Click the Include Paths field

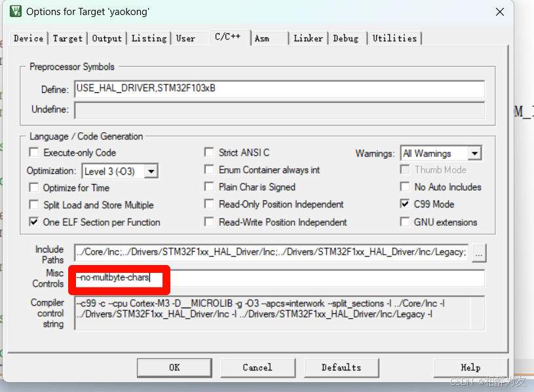pyautogui.click(x=271, y=252)
